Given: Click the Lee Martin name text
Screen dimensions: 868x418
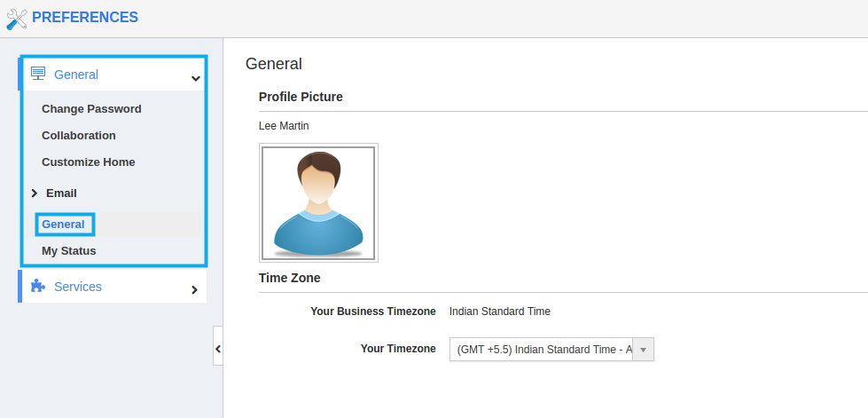Looking at the screenshot, I should 284,126.
